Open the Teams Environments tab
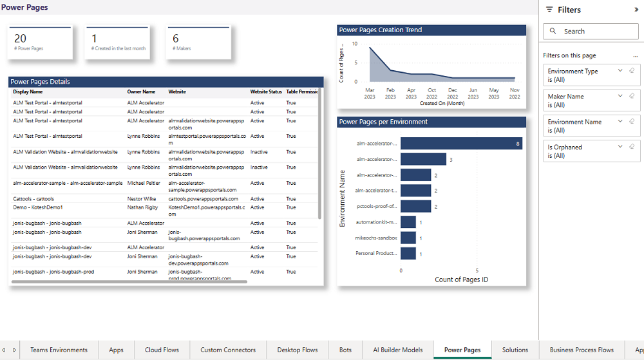The height and width of the screenshot is (360, 644). coord(59,350)
